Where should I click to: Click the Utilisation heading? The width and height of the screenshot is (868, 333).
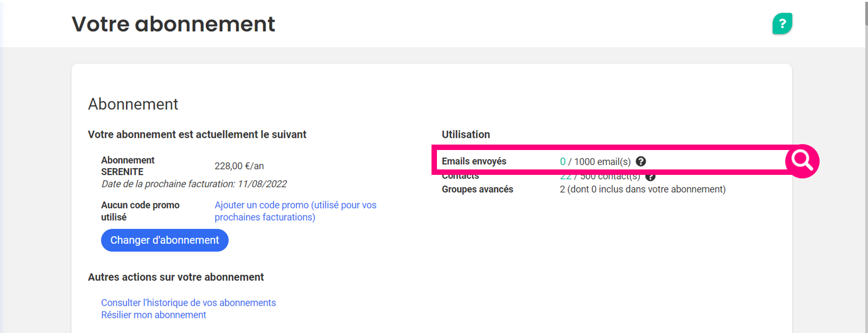(x=465, y=135)
